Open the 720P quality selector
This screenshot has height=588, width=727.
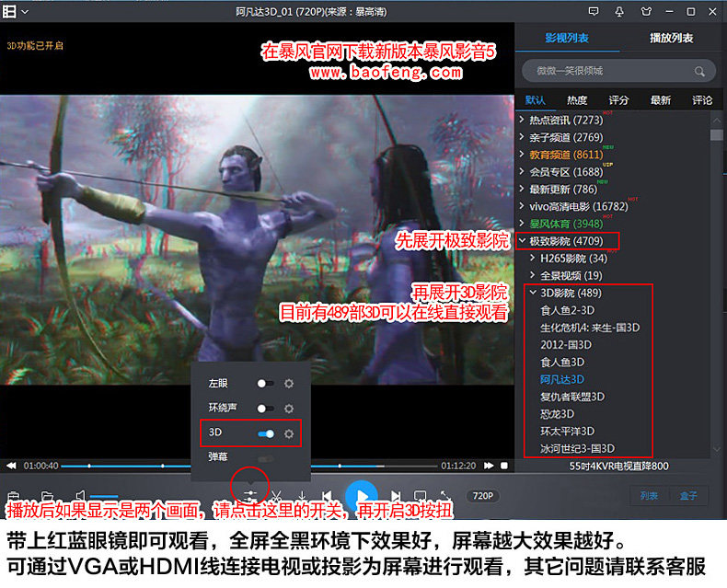click(482, 496)
